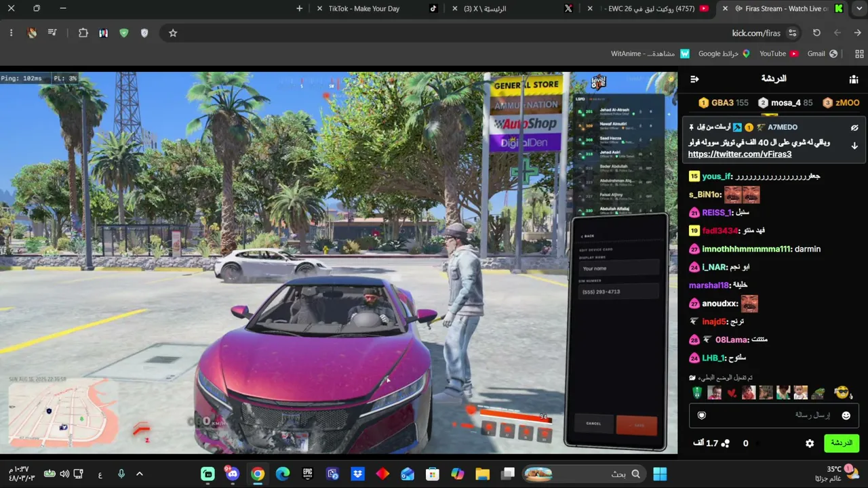Image resolution: width=868 pixels, height=488 pixels.
Task: Reload the page
Action: (x=816, y=33)
